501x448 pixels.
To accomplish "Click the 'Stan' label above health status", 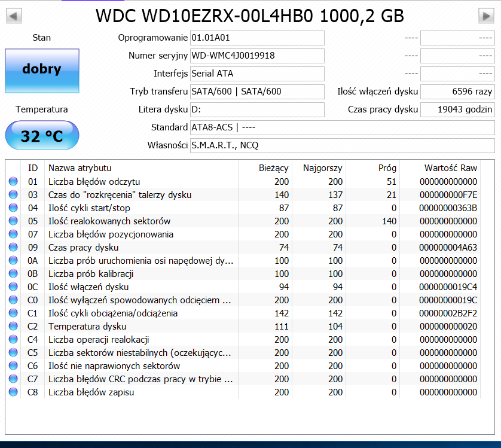I will [x=41, y=38].
